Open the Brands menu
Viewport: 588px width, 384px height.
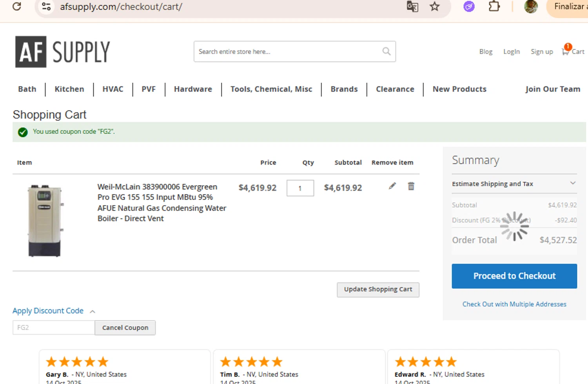click(x=344, y=89)
